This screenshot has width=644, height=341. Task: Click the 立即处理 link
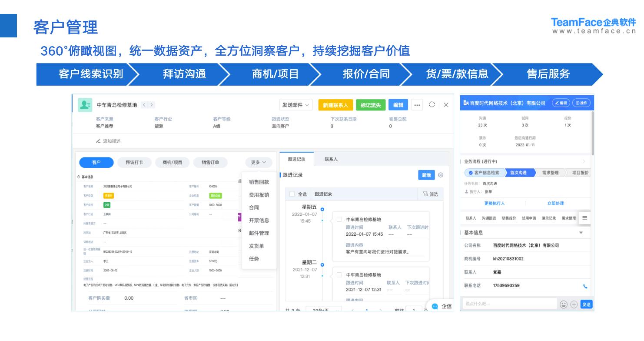555,204
